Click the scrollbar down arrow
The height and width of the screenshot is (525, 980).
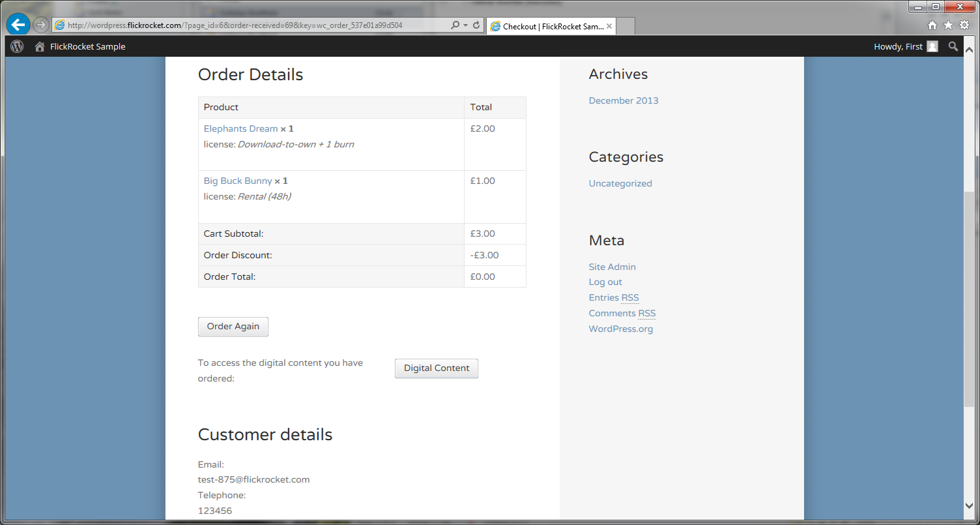[x=970, y=505]
